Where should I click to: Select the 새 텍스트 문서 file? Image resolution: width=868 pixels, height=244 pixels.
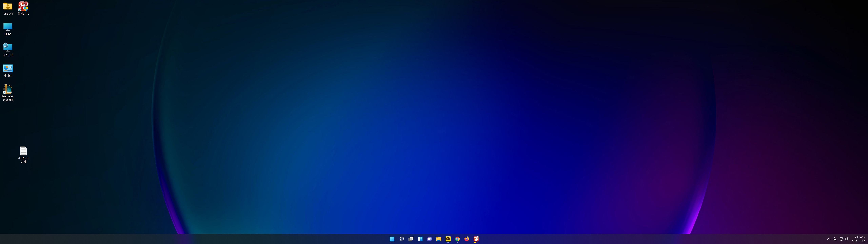(x=23, y=155)
